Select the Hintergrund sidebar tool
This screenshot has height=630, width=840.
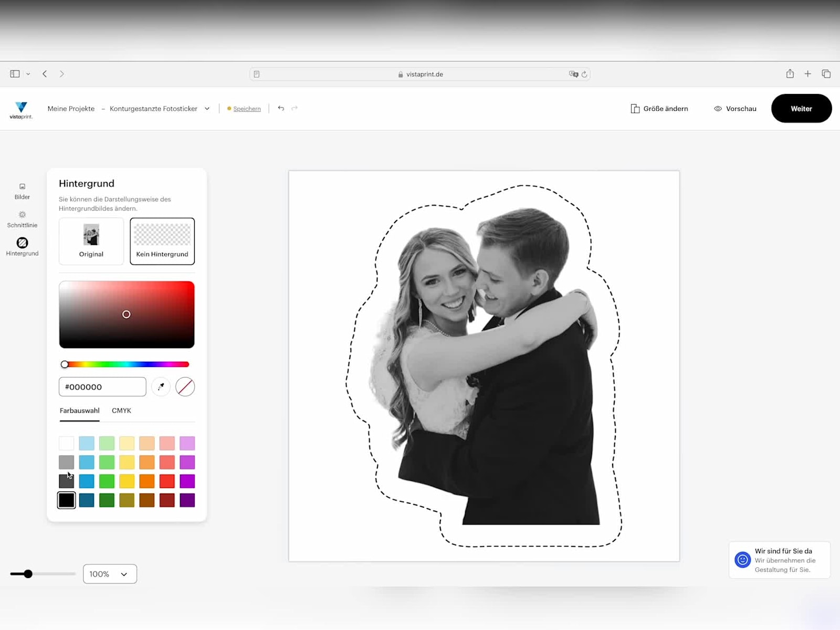click(x=22, y=247)
